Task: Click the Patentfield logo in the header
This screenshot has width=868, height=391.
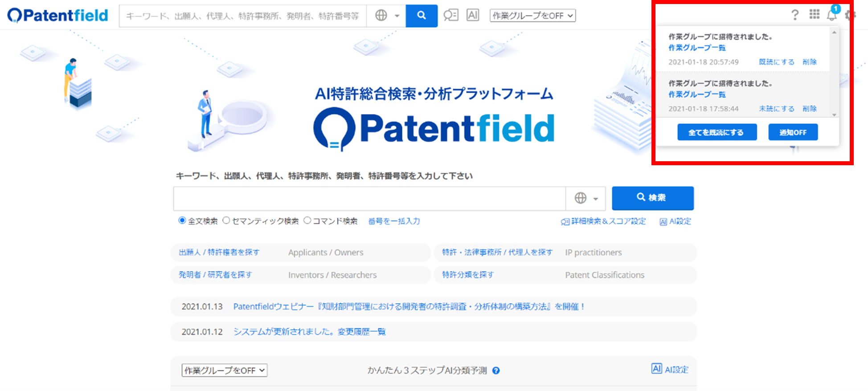Action: [58, 16]
